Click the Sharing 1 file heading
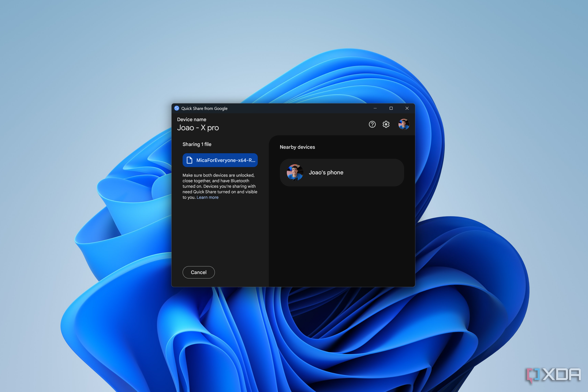The image size is (588, 392). click(197, 145)
